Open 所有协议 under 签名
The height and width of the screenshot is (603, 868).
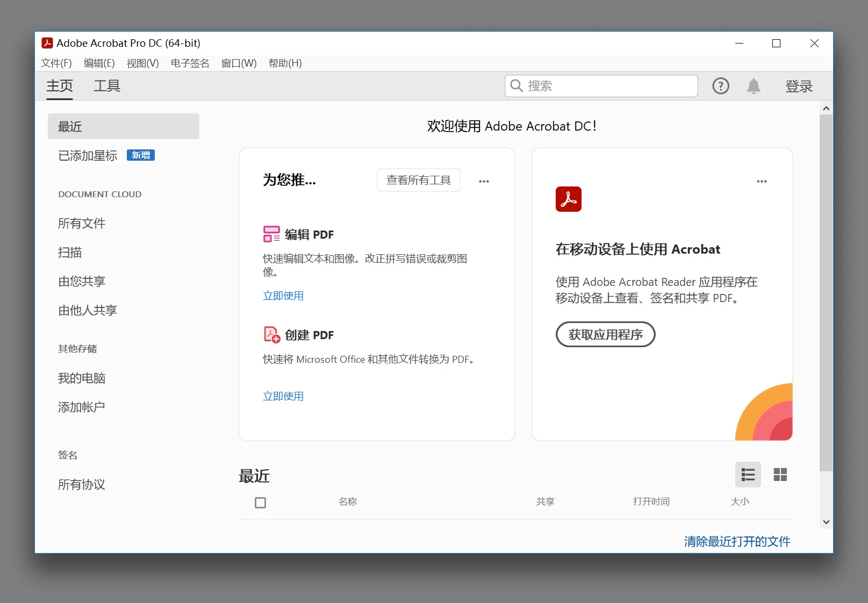[82, 485]
